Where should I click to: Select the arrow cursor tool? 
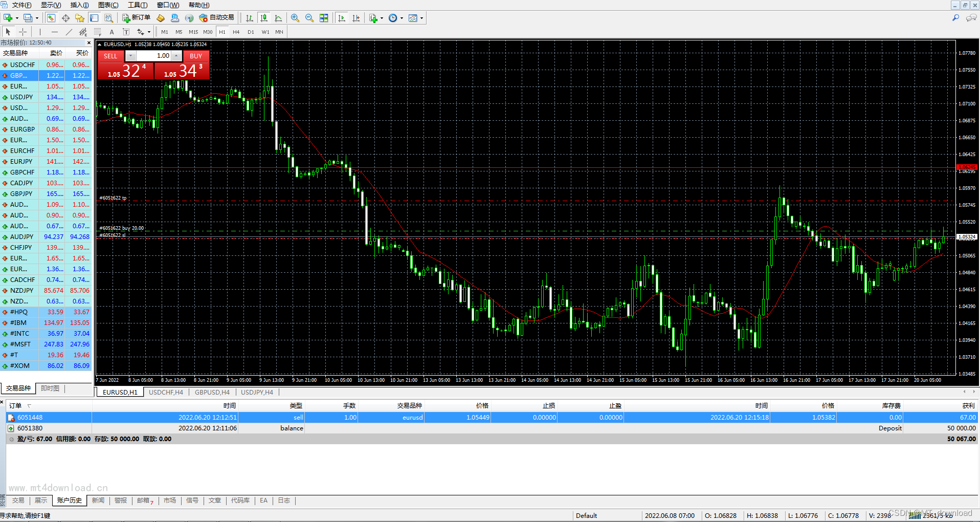[x=8, y=32]
